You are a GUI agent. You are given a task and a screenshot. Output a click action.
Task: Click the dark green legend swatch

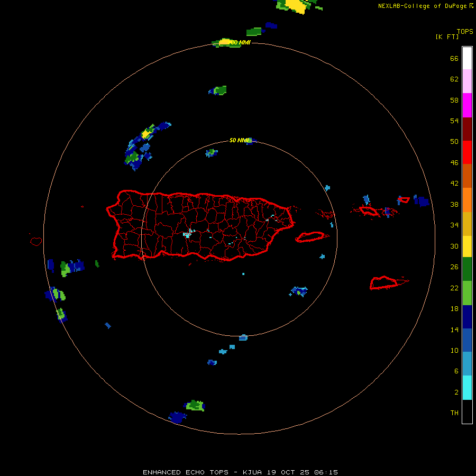467,269
